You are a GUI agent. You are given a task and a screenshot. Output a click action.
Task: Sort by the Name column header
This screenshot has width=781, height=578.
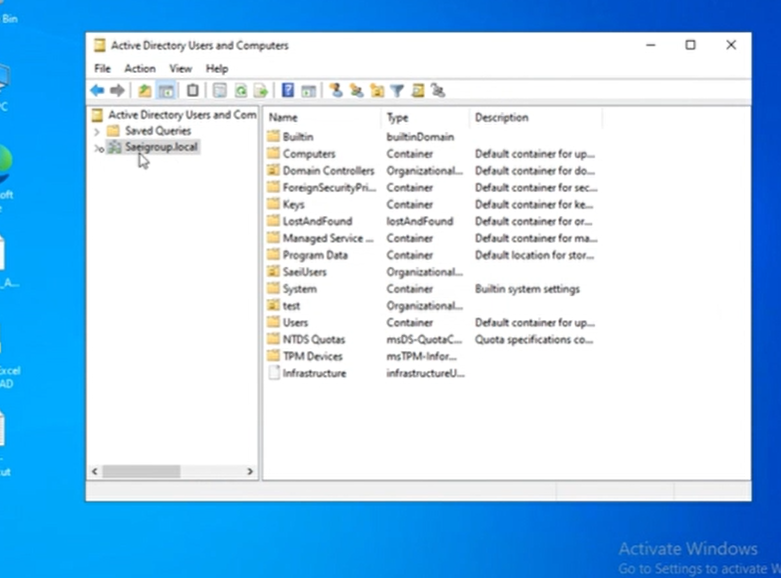(x=322, y=118)
